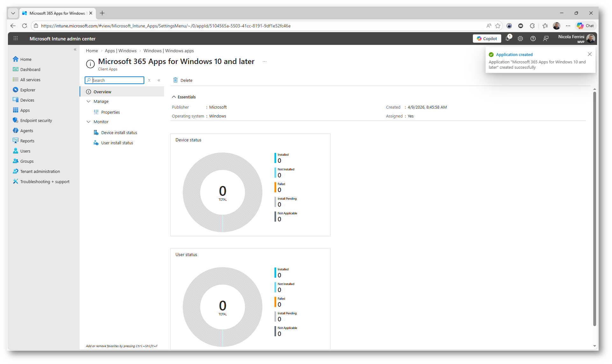
Task: Dismiss the Application created notification
Action: tap(589, 54)
